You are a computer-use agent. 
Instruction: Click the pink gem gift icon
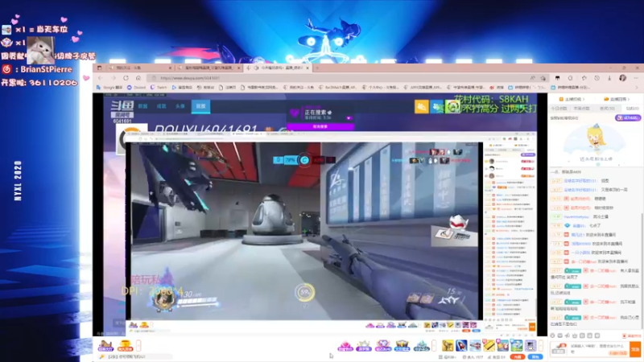[345, 346]
